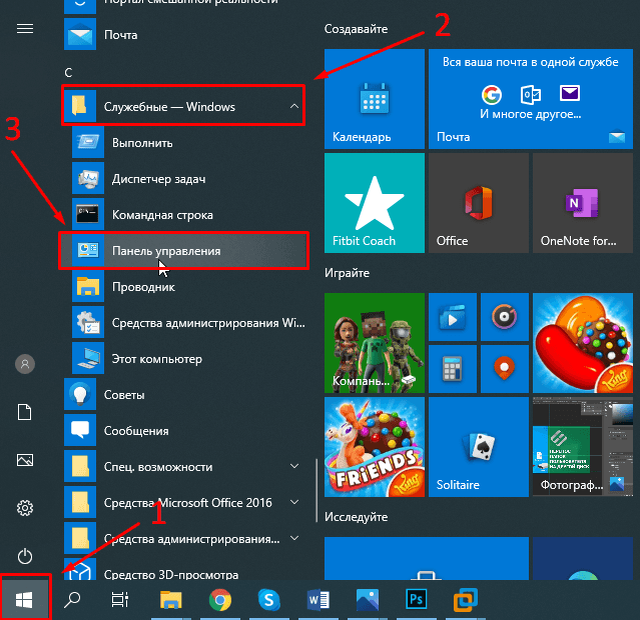Open Средство 3D-просмотра
Viewport: 640px width, 620px height.
pyautogui.click(x=184, y=571)
